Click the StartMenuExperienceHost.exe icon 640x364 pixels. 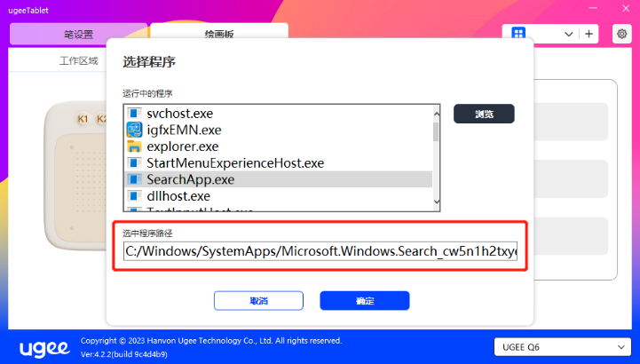[134, 162]
